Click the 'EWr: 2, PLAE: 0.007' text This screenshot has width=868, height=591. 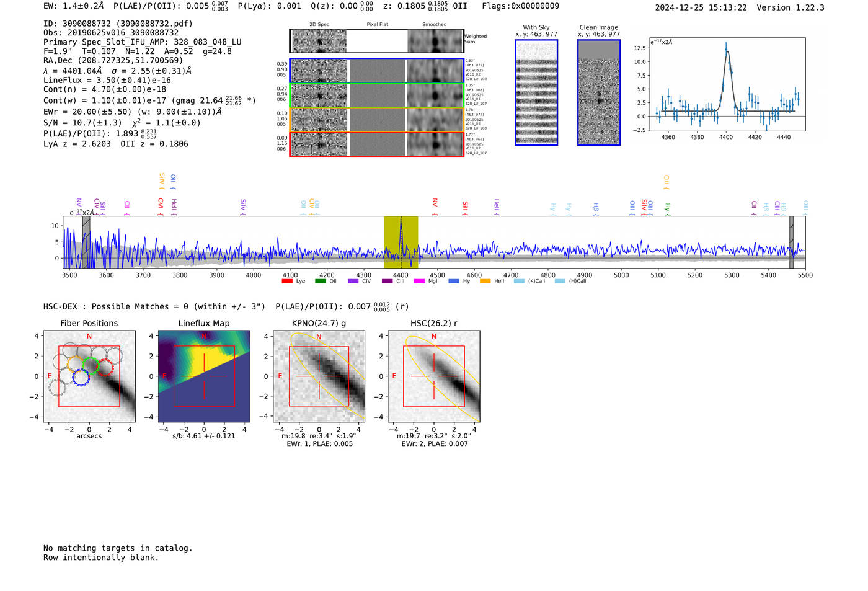point(435,444)
